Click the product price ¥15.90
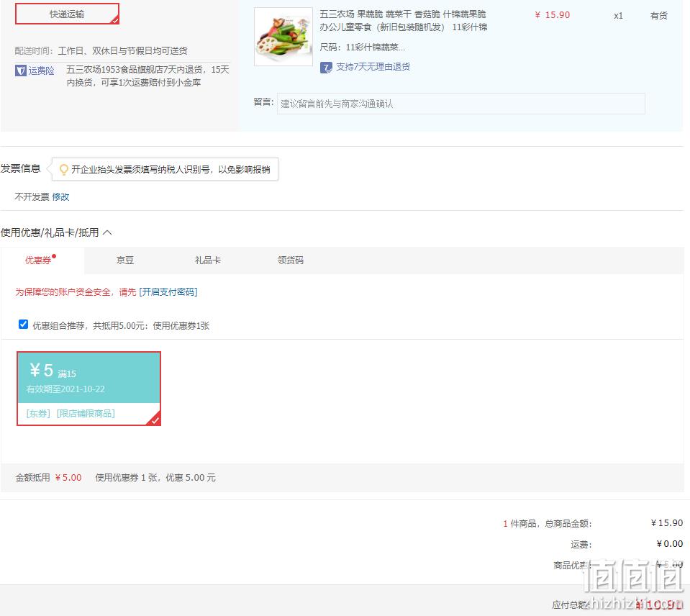This screenshot has height=616, width=690. pos(553,15)
